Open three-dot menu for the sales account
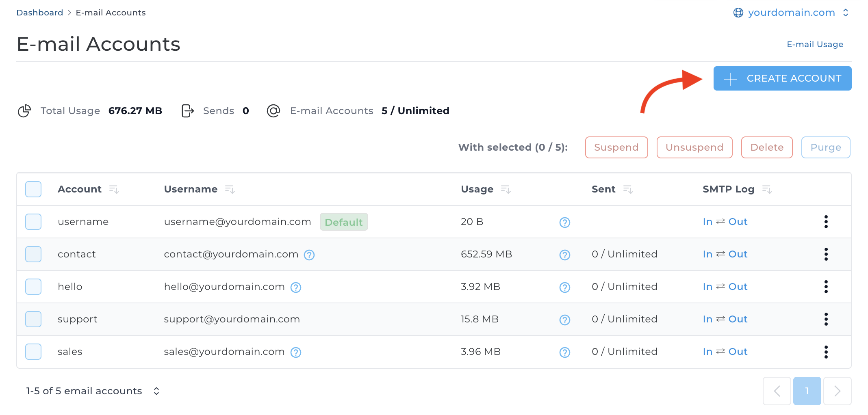Screen dimensions: 868x415 (x=826, y=352)
